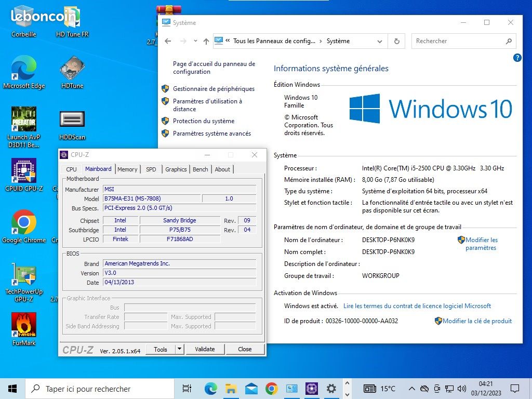Expand the address bar history dropdown
This screenshot has height=399, width=532.
pyautogui.click(x=380, y=41)
